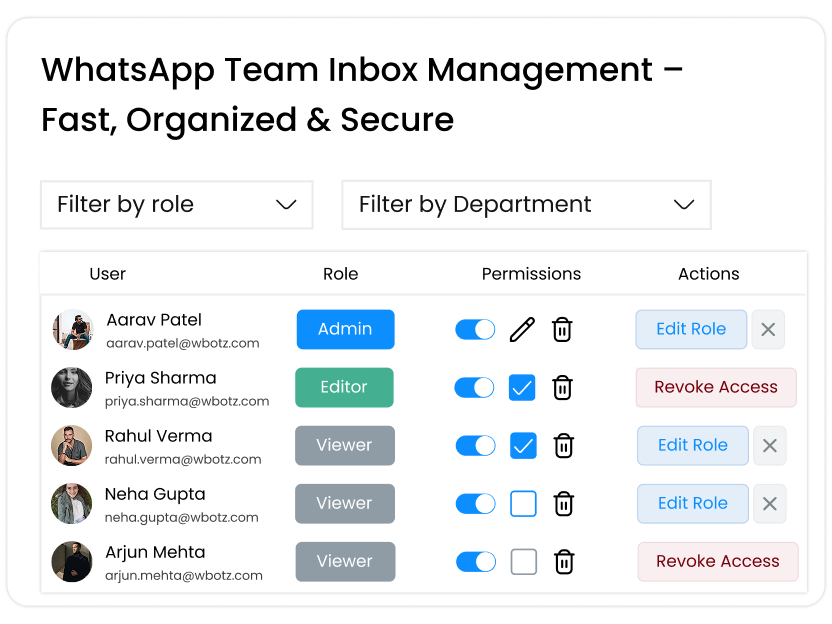Check the empty checkbox in Neha Gupta row
832x624 pixels.
523,504
